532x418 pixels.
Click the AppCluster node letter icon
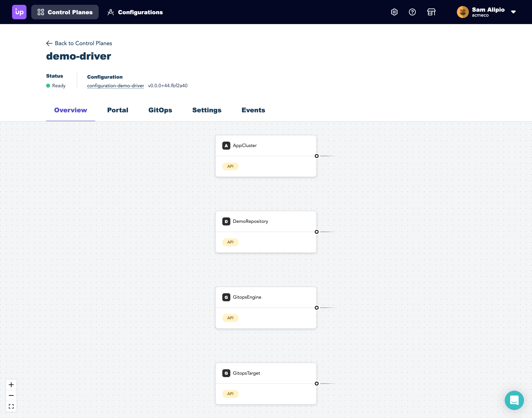point(226,146)
